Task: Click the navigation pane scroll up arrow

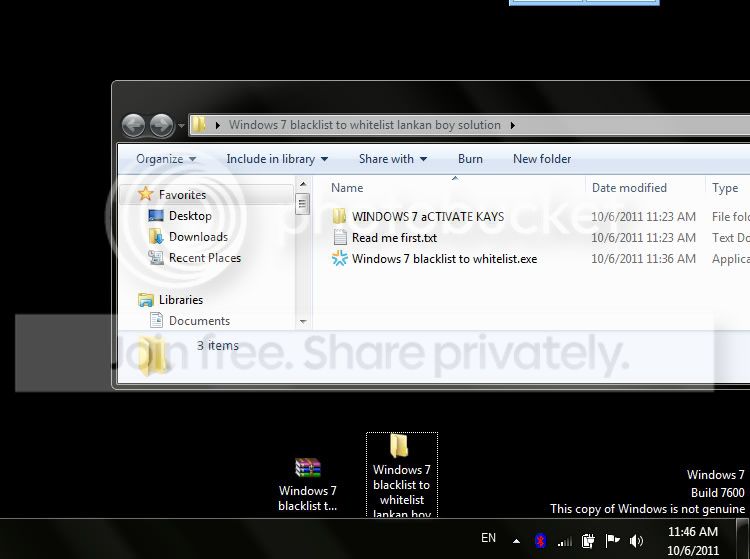Action: coord(303,184)
